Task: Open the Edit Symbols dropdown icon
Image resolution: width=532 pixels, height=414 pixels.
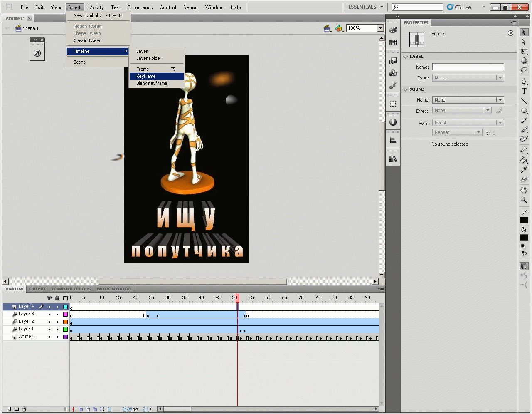Action: 339,28
